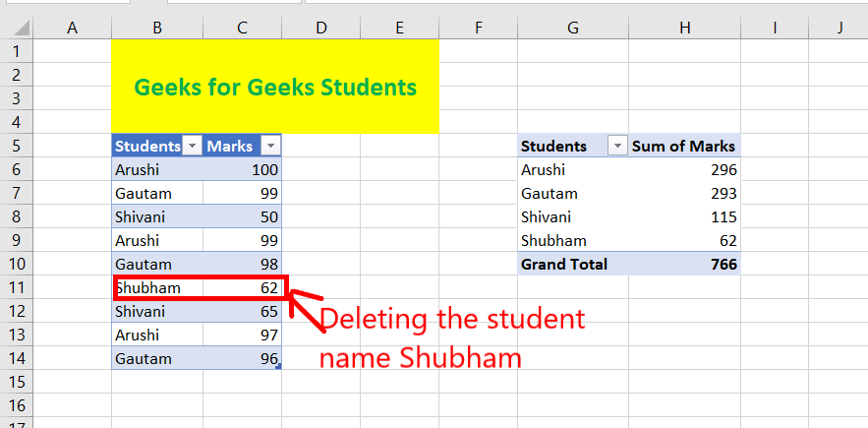Viewport: 868px width, 428px height.
Task: Select column J header
Action: [839, 28]
